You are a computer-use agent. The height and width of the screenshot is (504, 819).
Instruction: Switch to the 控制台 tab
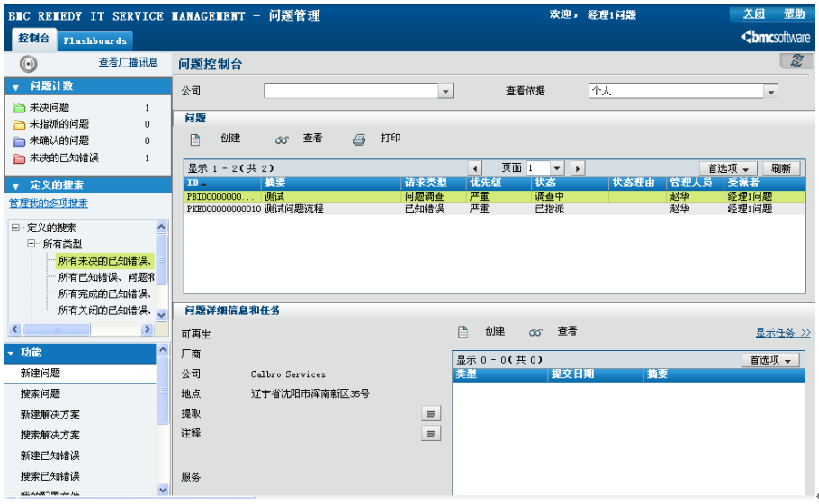pyautogui.click(x=33, y=39)
